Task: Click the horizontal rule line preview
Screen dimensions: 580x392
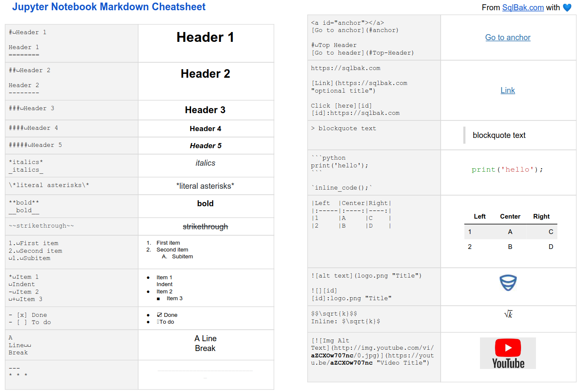Action: [x=205, y=371]
